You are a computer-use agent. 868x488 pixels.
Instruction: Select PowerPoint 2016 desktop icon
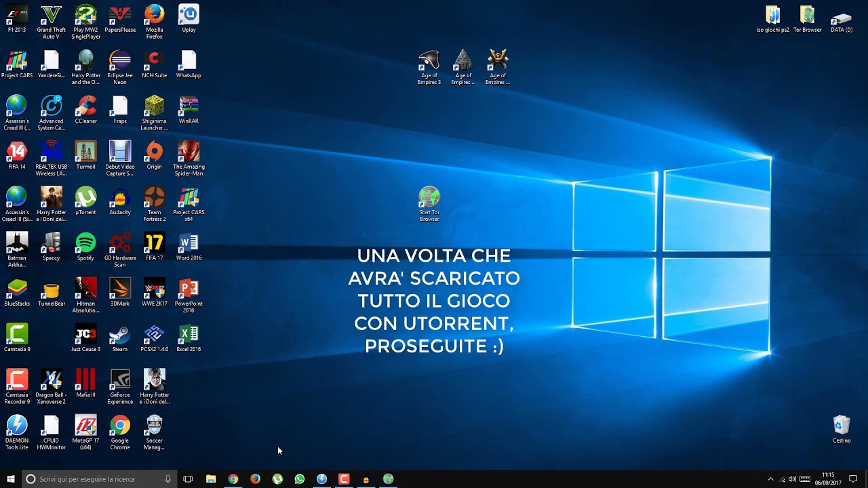pos(189,296)
